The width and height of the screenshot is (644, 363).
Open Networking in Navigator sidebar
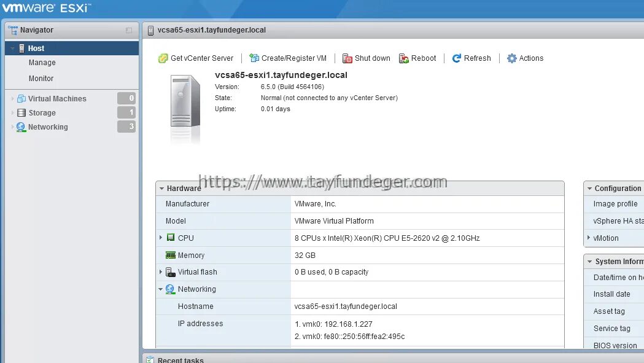[x=48, y=127]
